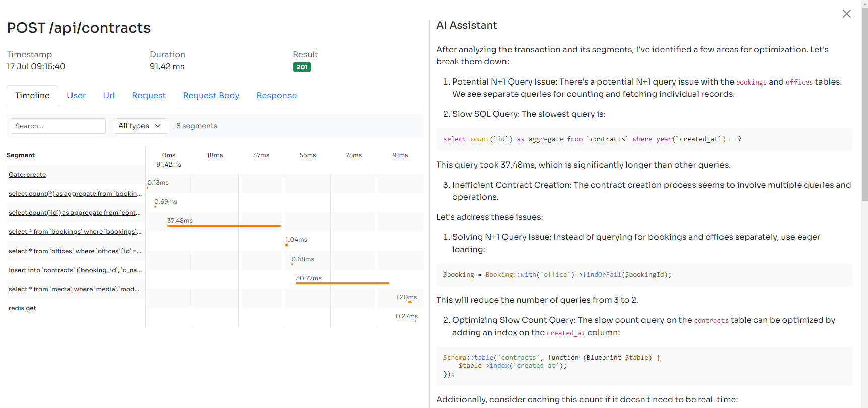Screen dimensions: 868x408
Task: Click the '17 Jul 09:15:40' timestamp value
Action: tap(36, 66)
